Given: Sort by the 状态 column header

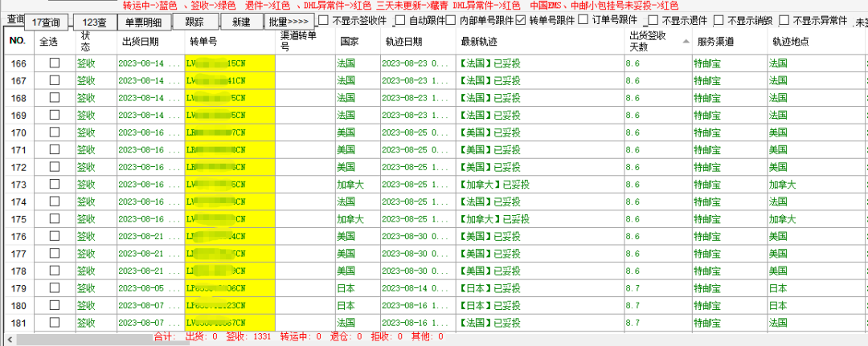Looking at the screenshot, I should click(95, 42).
